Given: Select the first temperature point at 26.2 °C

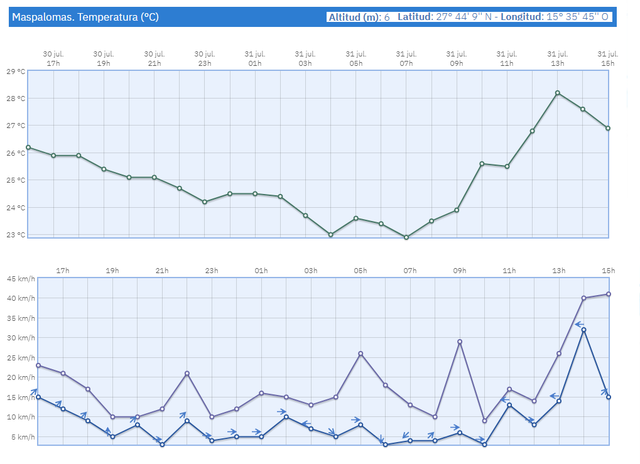Looking at the screenshot, I should click(x=28, y=147).
